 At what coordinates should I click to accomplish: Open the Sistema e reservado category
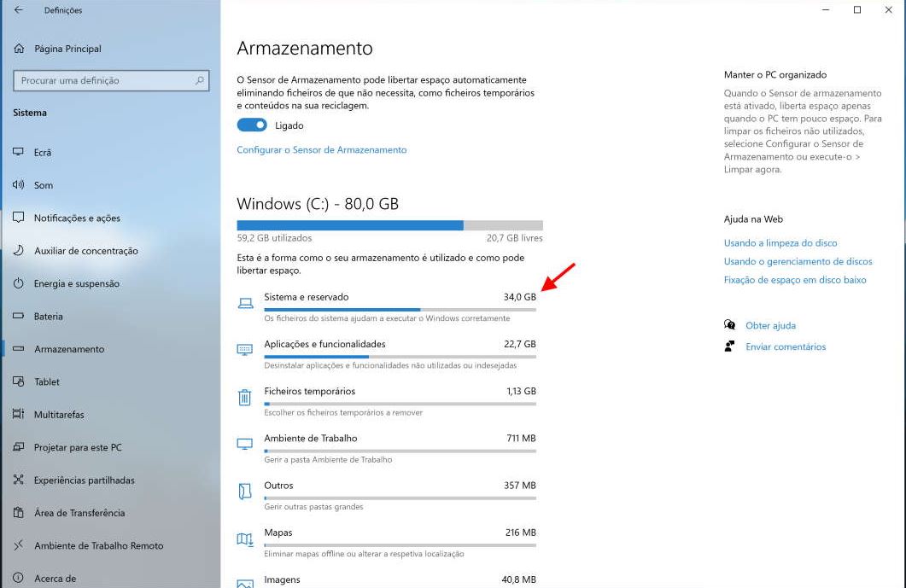click(x=387, y=306)
